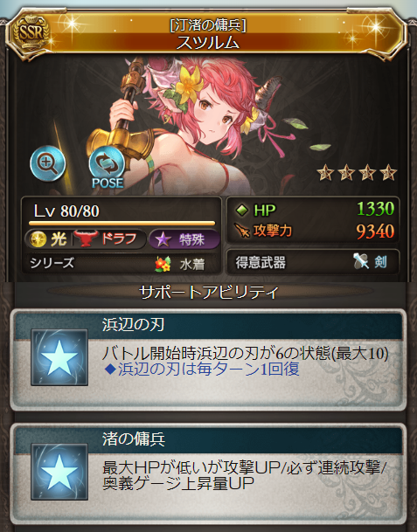
Task: Click the 浜辺の刃 star ability icon
Action: click(59, 357)
